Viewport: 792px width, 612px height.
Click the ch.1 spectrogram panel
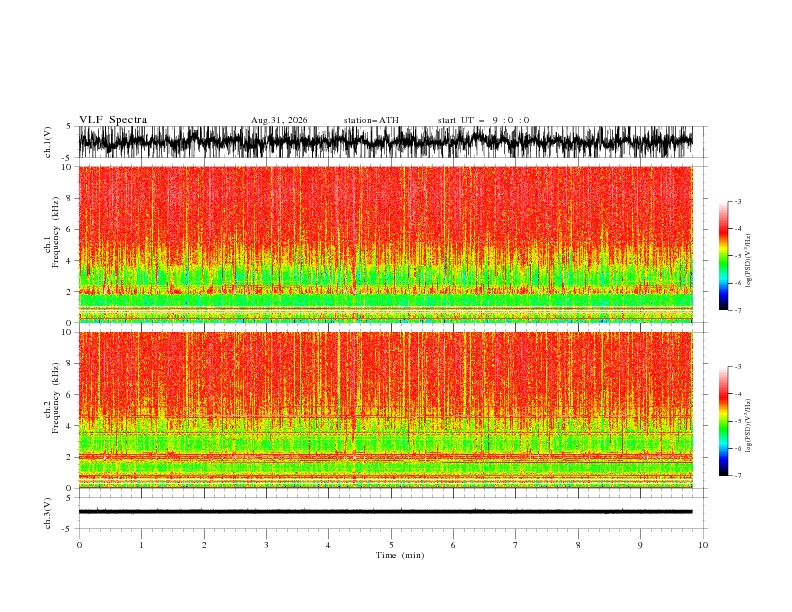(385, 244)
